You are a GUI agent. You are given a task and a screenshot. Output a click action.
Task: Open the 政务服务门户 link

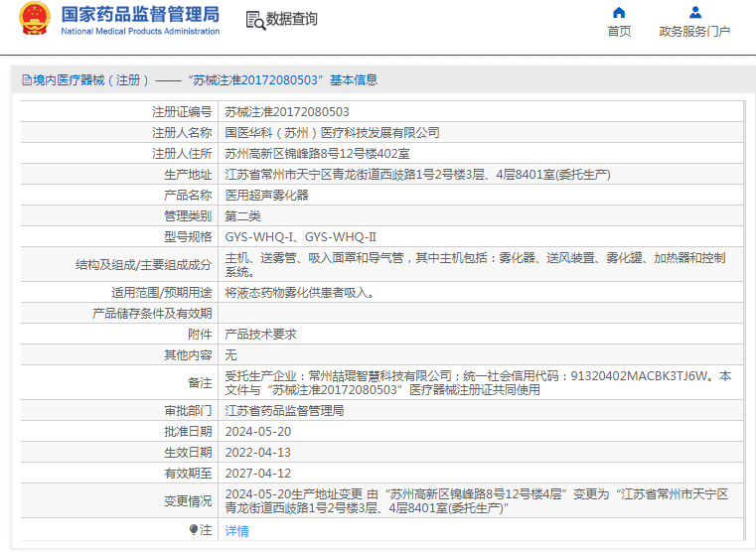[694, 32]
